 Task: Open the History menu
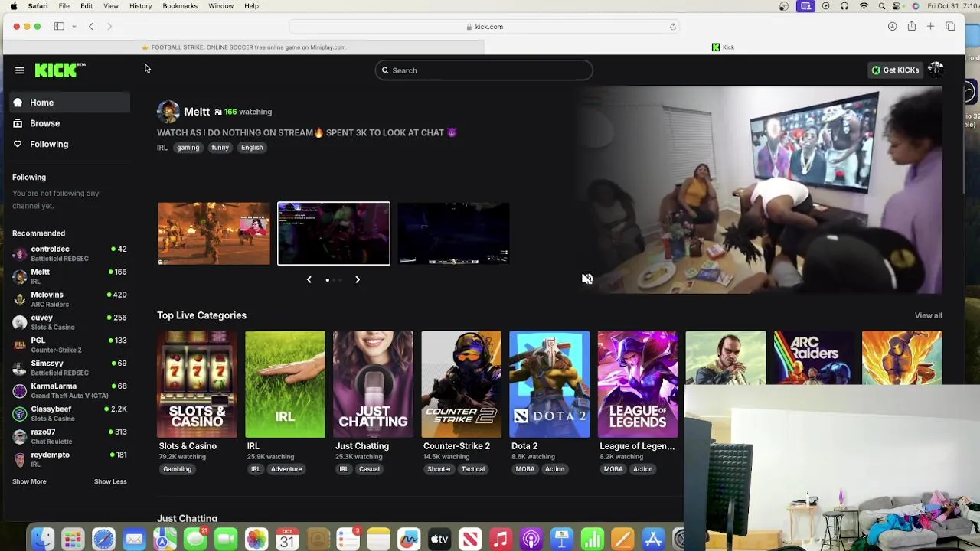pos(140,6)
